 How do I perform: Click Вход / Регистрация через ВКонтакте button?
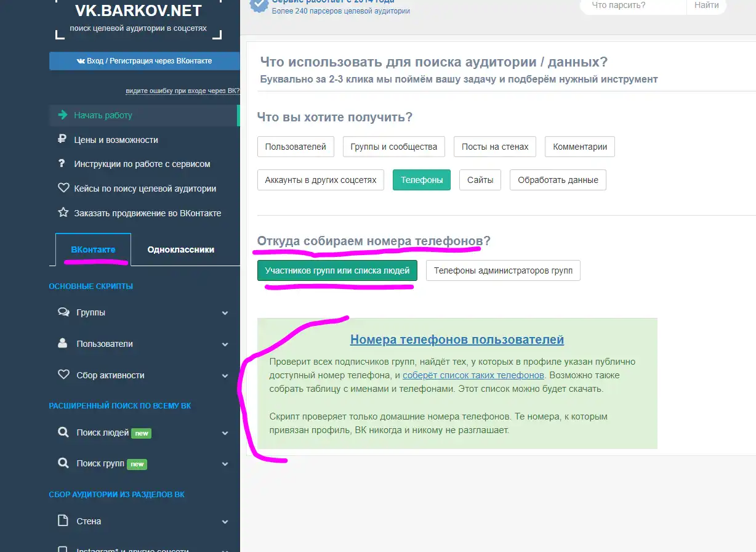(x=144, y=61)
